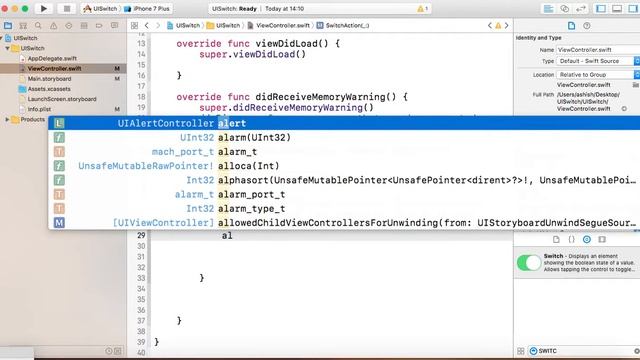
Task: Open the Breakpoint navigator tab
Action: (99, 26)
